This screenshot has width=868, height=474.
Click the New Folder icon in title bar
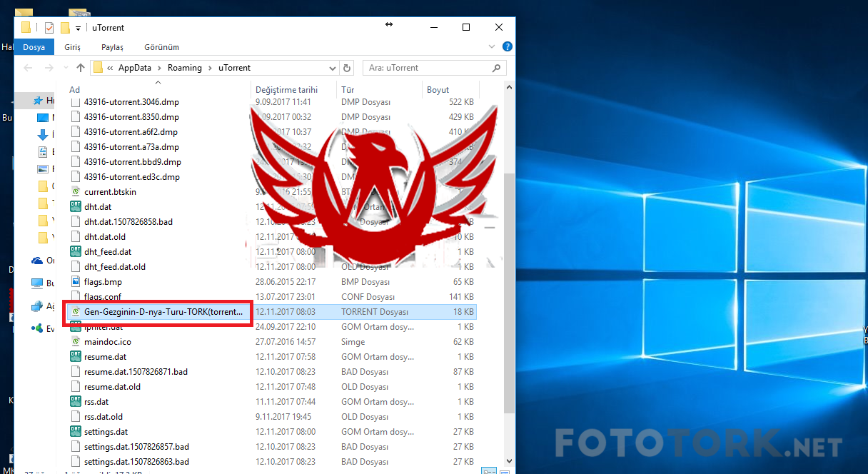coord(65,28)
